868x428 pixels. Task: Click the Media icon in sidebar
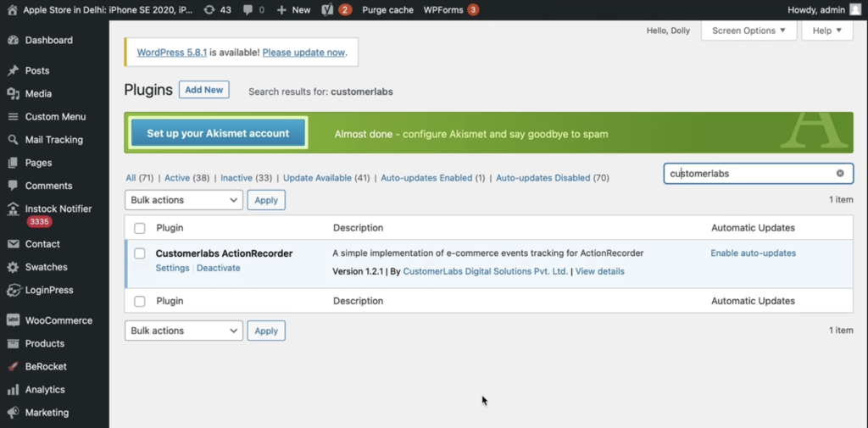point(13,93)
